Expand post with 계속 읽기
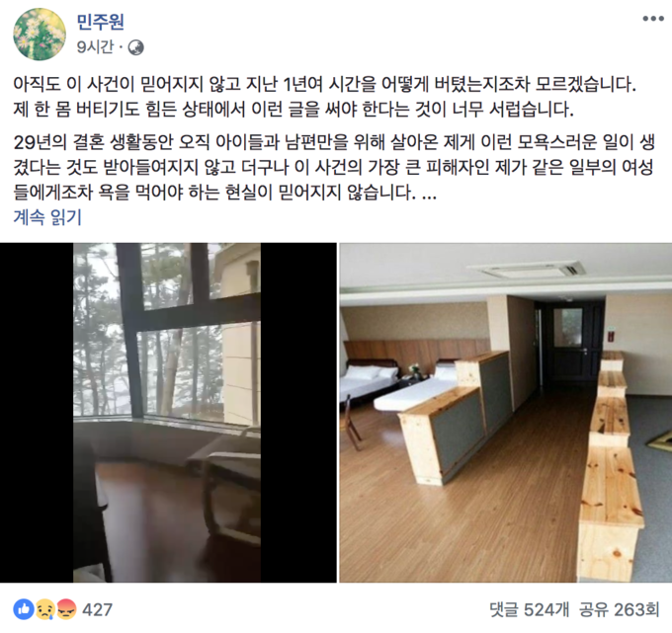672x633 pixels. tap(47, 217)
